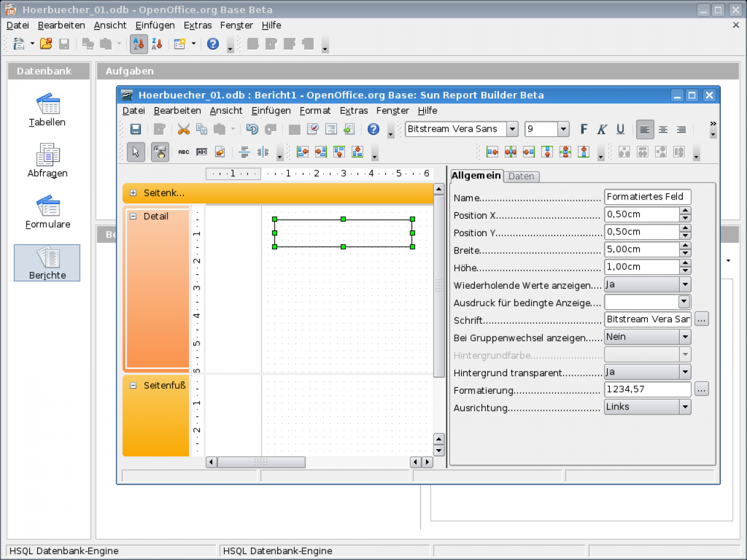Image resolution: width=747 pixels, height=560 pixels.
Task: Click the Name field Formatiertes Feld
Action: tap(648, 197)
